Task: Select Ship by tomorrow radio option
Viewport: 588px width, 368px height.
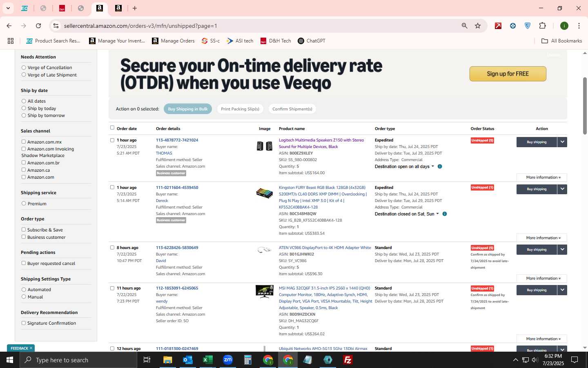Action: click(x=24, y=115)
